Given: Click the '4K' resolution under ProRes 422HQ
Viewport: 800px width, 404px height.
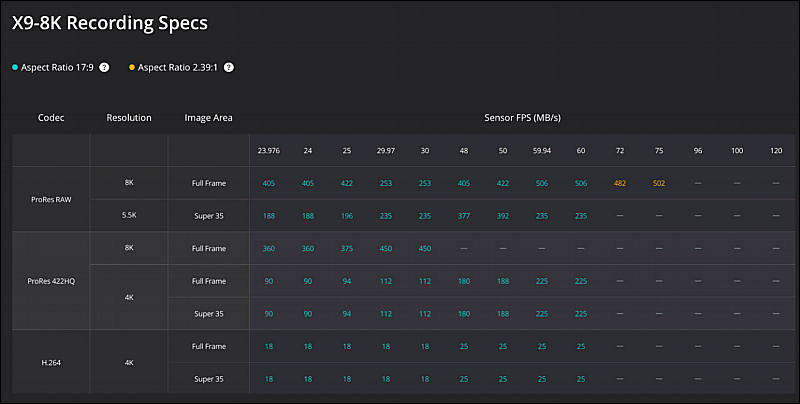Looking at the screenshot, I should click(129, 297).
